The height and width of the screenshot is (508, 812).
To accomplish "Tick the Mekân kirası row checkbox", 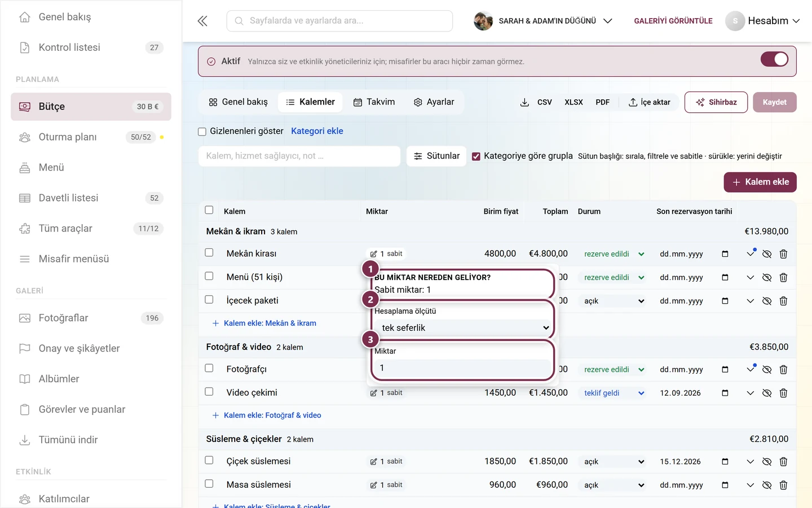I will tap(209, 253).
